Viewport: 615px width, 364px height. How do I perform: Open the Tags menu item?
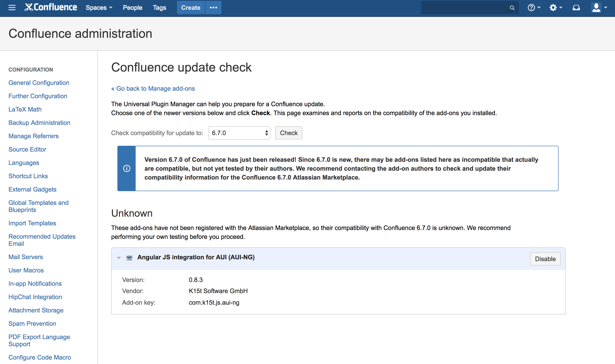pyautogui.click(x=159, y=8)
